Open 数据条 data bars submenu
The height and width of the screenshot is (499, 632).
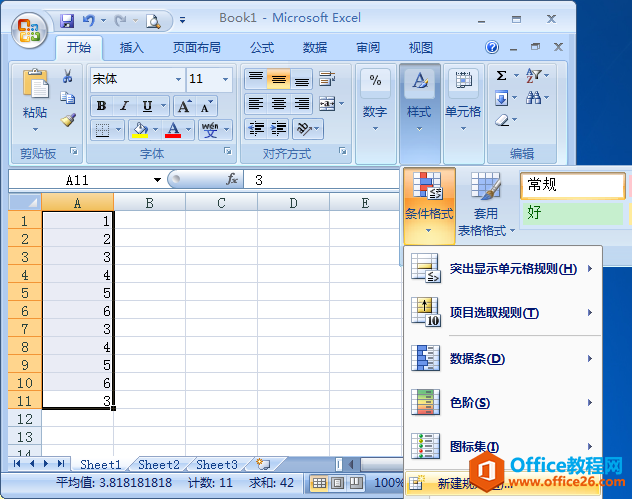[x=503, y=358]
